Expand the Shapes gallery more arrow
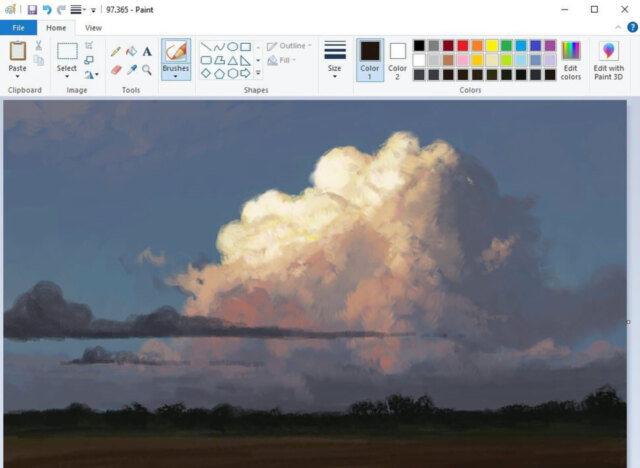Viewport: 640px width, 468px height. point(258,73)
